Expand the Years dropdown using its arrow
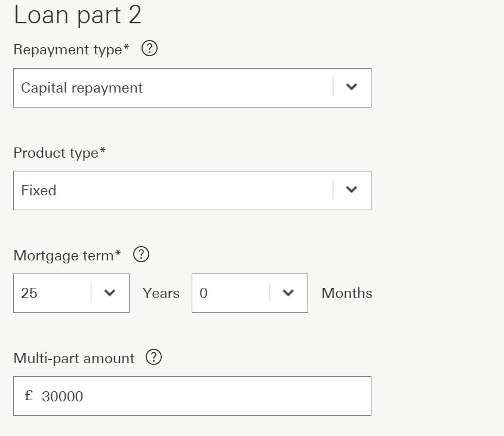This screenshot has width=504, height=436. pos(109,293)
